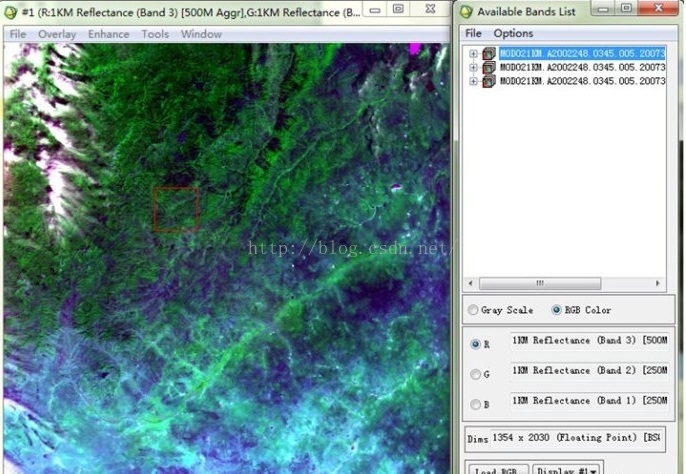The height and width of the screenshot is (474, 686).
Task: Open the Tools menu
Action: 155,34
